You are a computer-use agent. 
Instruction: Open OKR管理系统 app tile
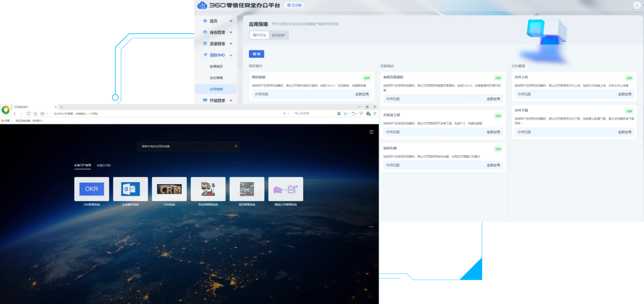point(92,189)
